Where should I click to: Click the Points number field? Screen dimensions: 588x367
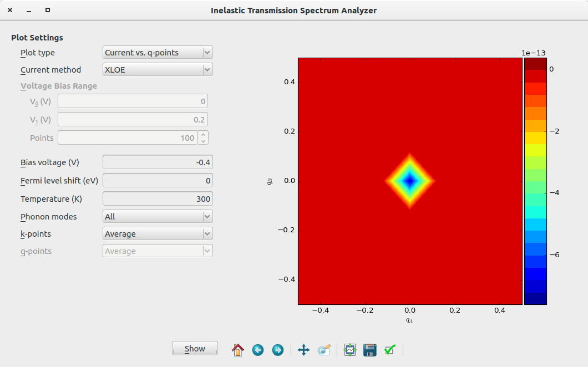[128, 138]
